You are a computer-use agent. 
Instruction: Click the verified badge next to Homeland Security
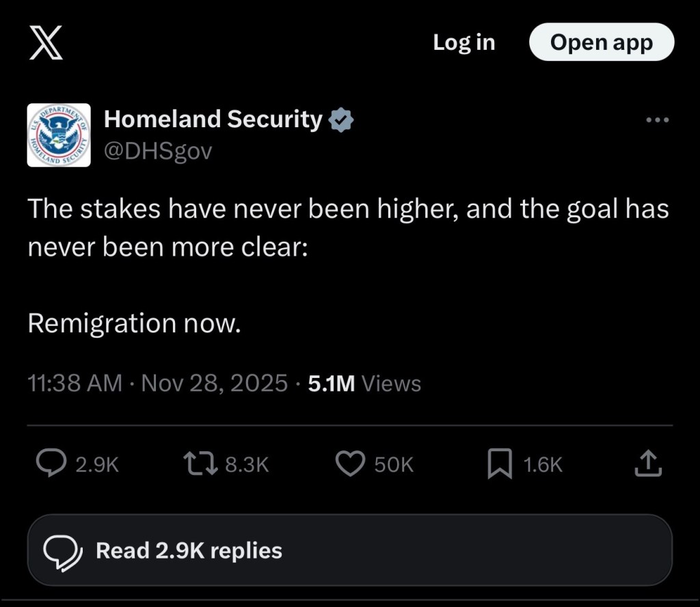(x=342, y=119)
